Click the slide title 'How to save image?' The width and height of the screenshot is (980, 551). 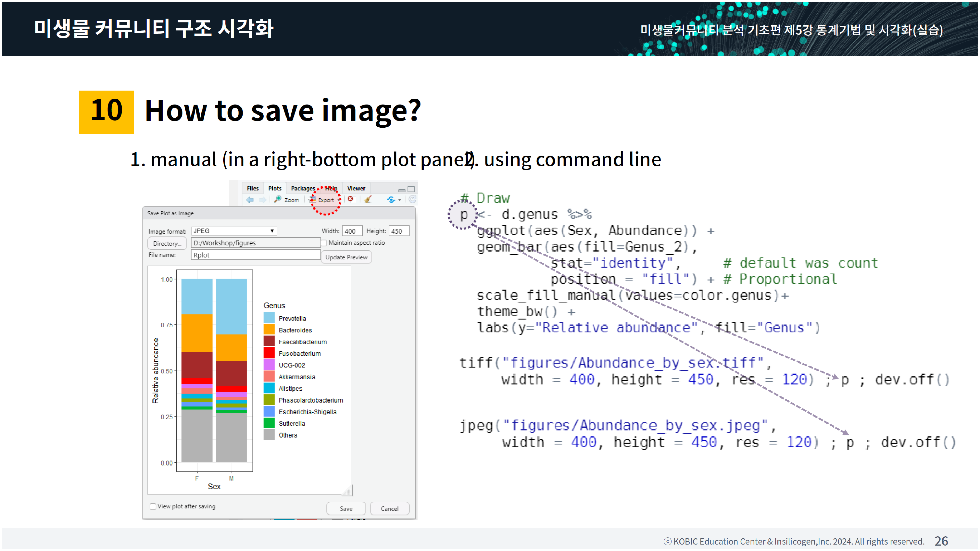point(283,111)
